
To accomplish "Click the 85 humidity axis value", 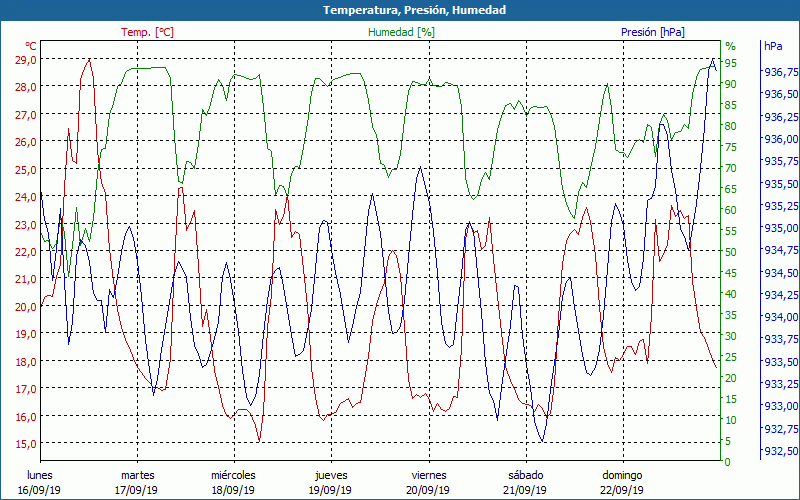I will pos(731,105).
